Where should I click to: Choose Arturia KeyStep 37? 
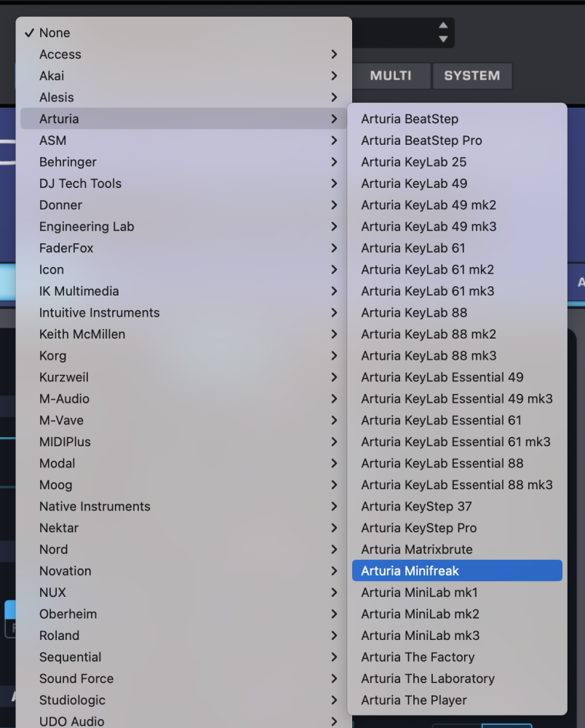point(457,506)
